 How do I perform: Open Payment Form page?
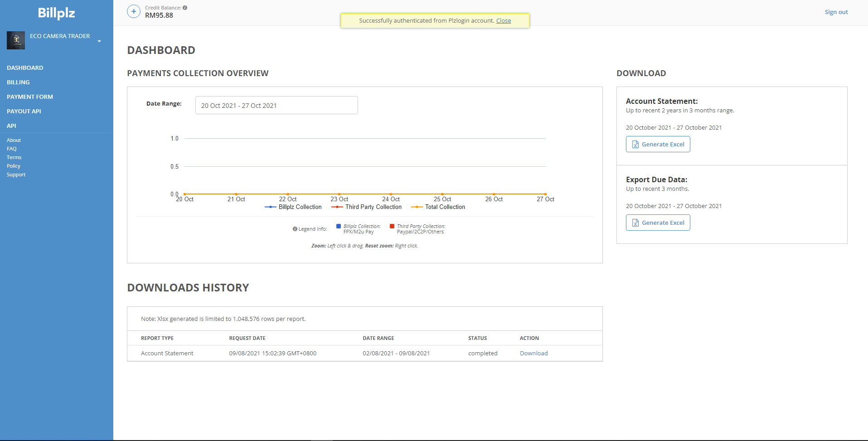30,97
